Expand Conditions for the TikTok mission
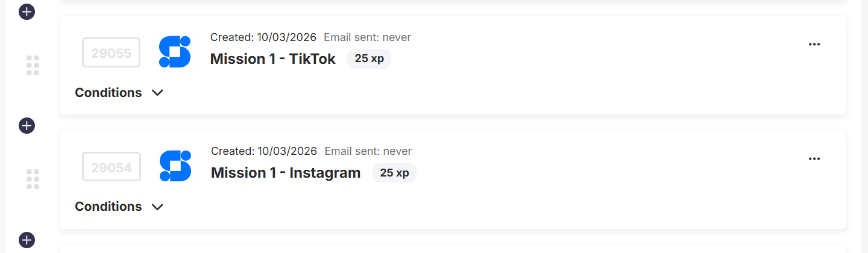The height and width of the screenshot is (253, 868). pyautogui.click(x=119, y=93)
